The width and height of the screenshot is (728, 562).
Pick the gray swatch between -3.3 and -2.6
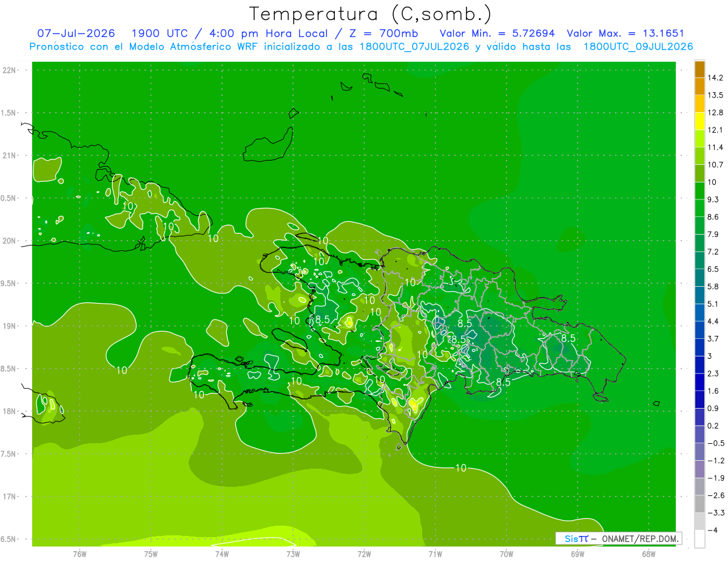tap(699, 504)
